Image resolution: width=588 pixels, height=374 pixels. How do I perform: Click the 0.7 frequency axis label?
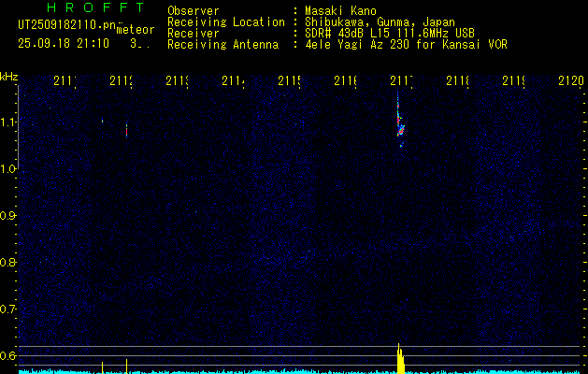(x=8, y=309)
